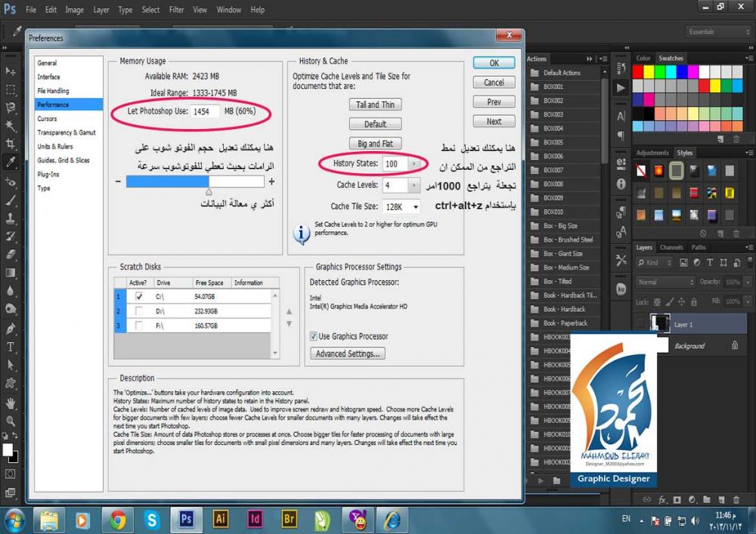This screenshot has width=756, height=534.
Task: Select the Clone Stamp tool
Action: point(10,218)
